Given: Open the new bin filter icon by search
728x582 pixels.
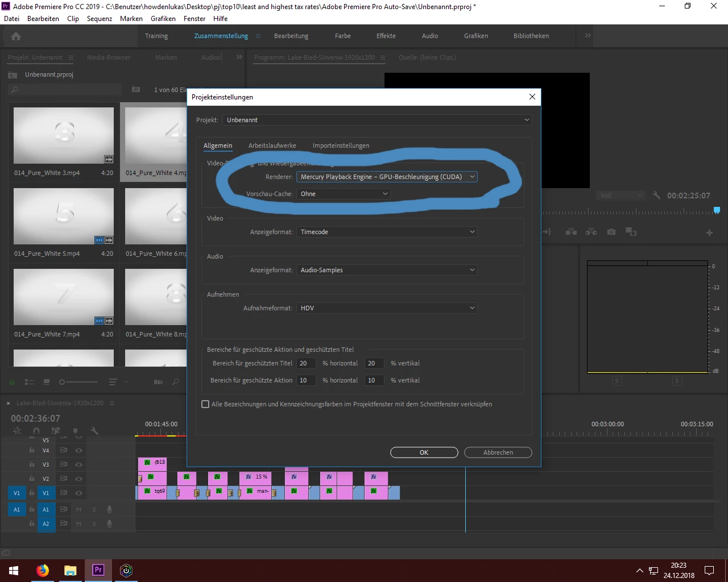Looking at the screenshot, I should 136,89.
